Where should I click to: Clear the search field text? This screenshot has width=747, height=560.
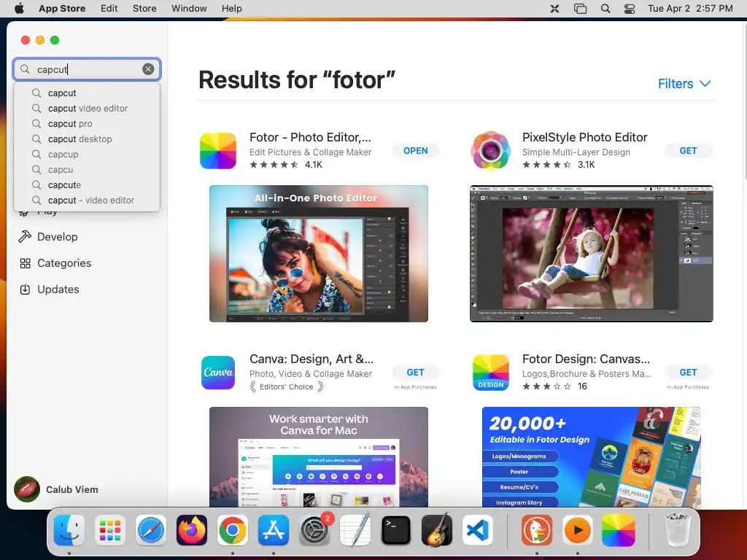[148, 69]
